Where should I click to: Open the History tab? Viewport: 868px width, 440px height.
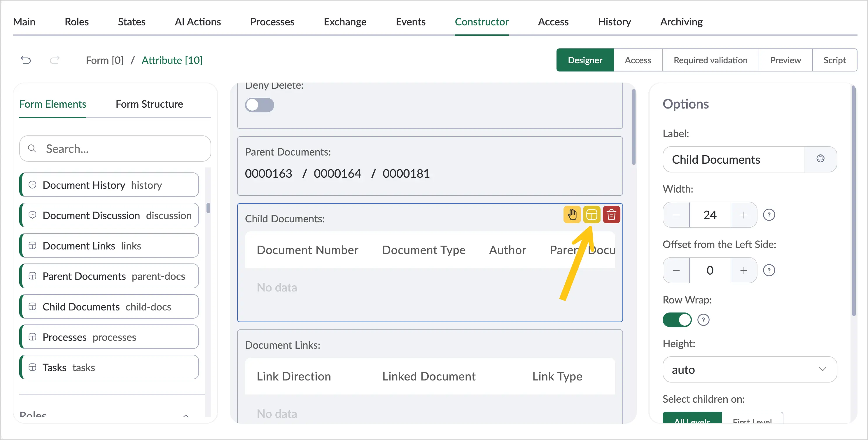[614, 22]
